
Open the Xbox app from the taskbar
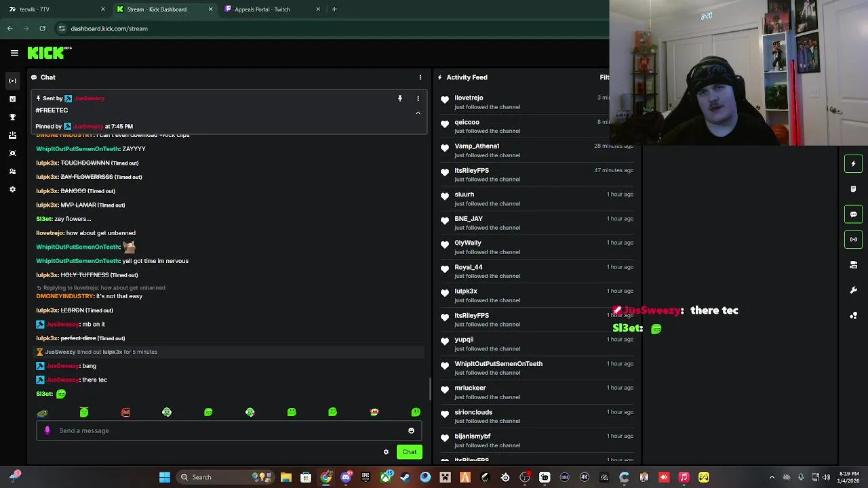(x=386, y=477)
